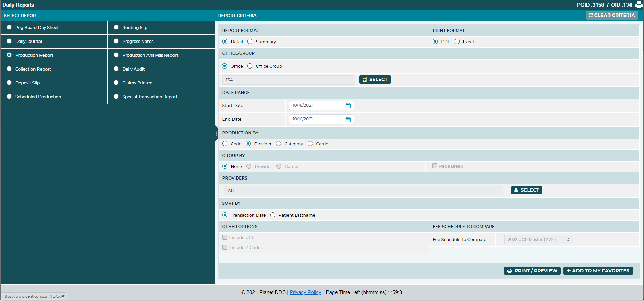Viewport: 644px width, 301px height.
Task: Set Production By to Carrier
Action: coord(311,144)
